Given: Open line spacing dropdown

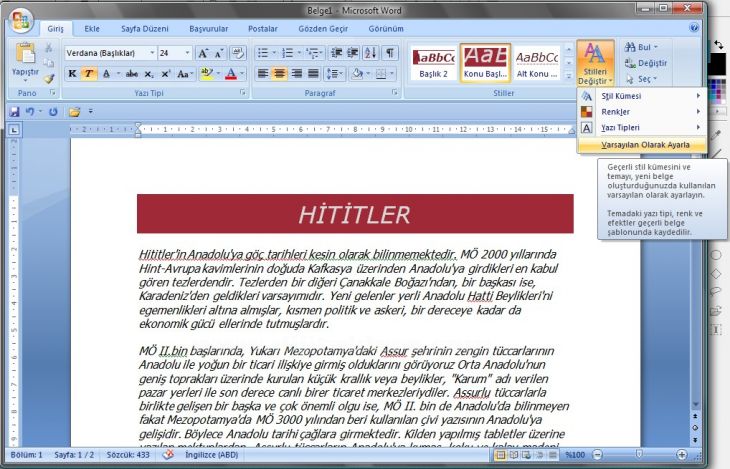Looking at the screenshot, I should pyautogui.click(x=334, y=74).
